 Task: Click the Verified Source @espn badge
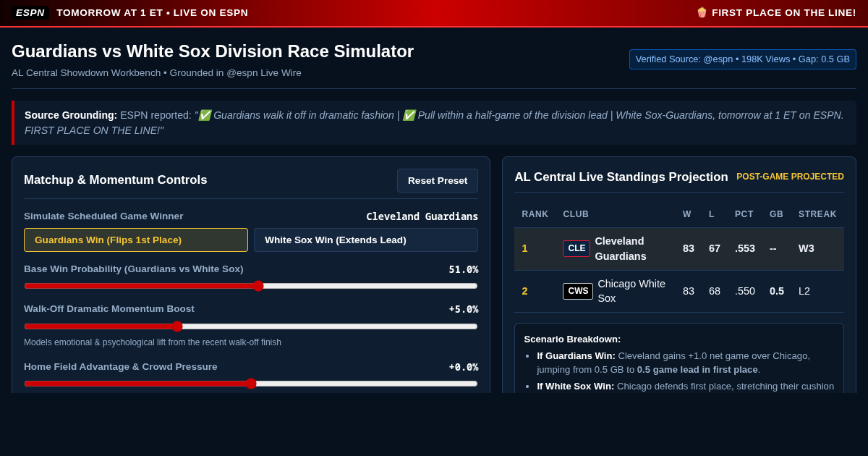pos(743,59)
